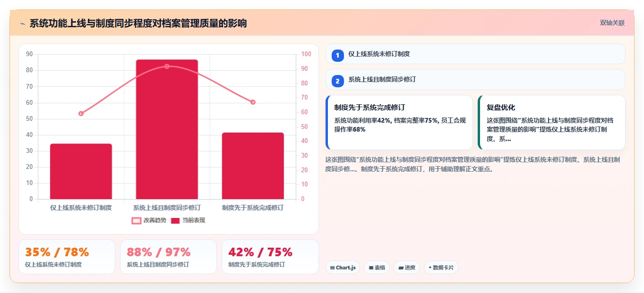
Task: Click the icon inside the 进度 tag
Action: (401, 268)
